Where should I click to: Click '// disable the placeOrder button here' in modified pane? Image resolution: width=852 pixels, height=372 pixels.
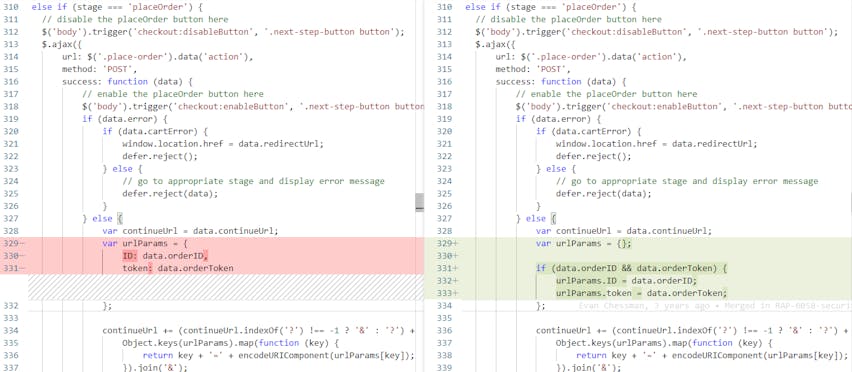point(568,19)
